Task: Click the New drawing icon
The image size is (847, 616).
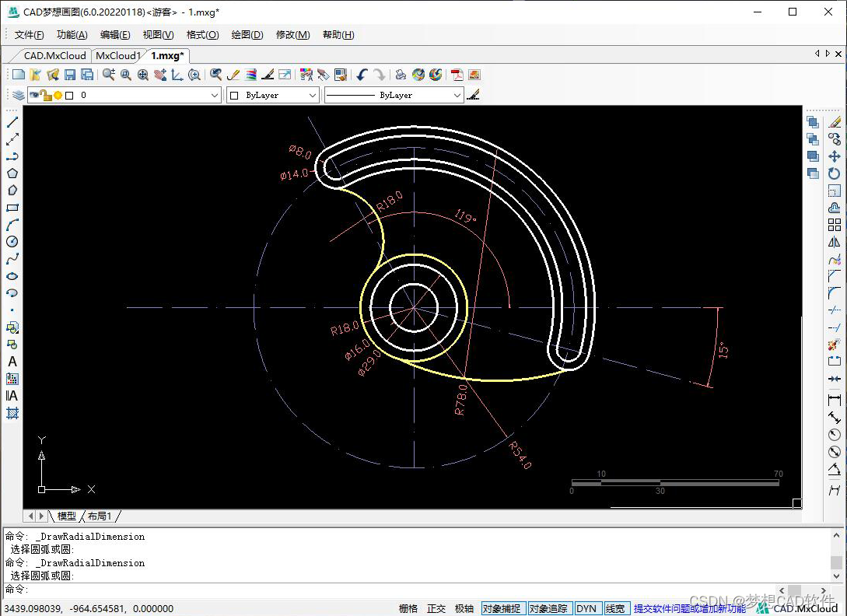Action: tap(19, 75)
